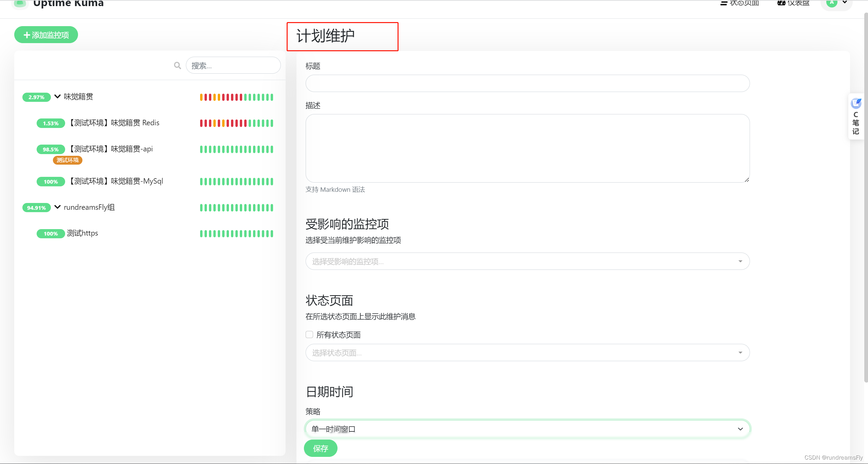Click the 描述 text area
This screenshot has width=868, height=464.
pos(527,148)
